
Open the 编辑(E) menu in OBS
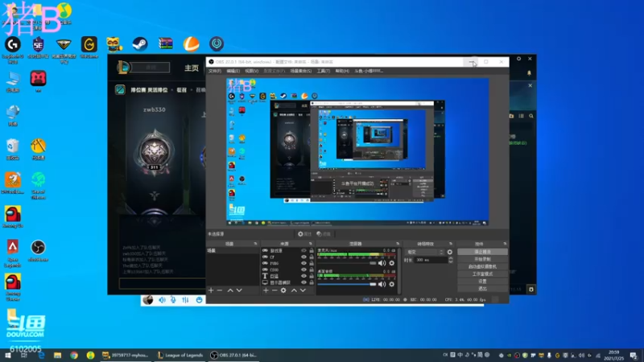click(233, 71)
